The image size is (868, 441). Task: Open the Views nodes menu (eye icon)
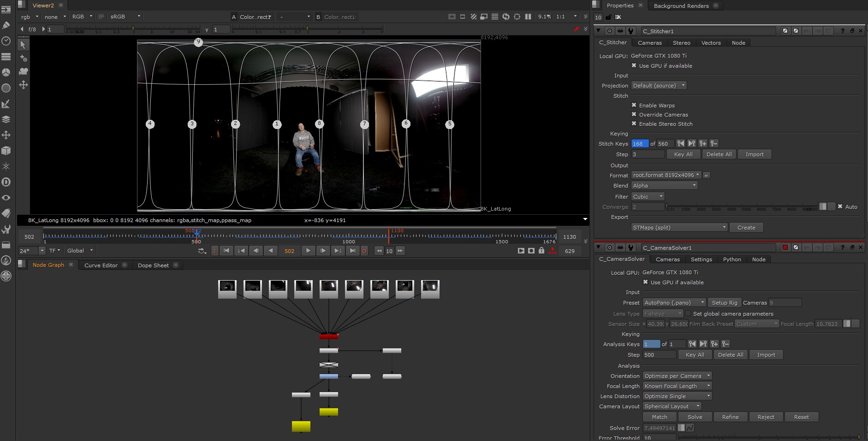(6, 198)
